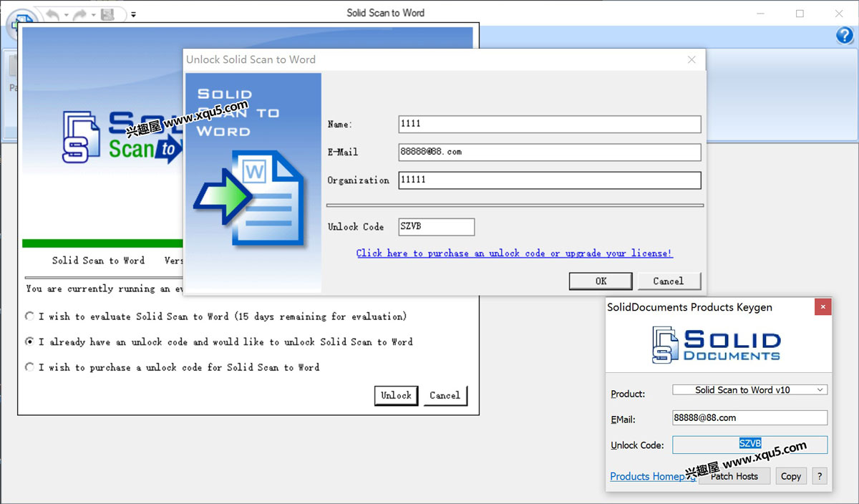Select the wish to purchase unlock code option
Viewport: 859px width, 504px height.
click(172, 367)
